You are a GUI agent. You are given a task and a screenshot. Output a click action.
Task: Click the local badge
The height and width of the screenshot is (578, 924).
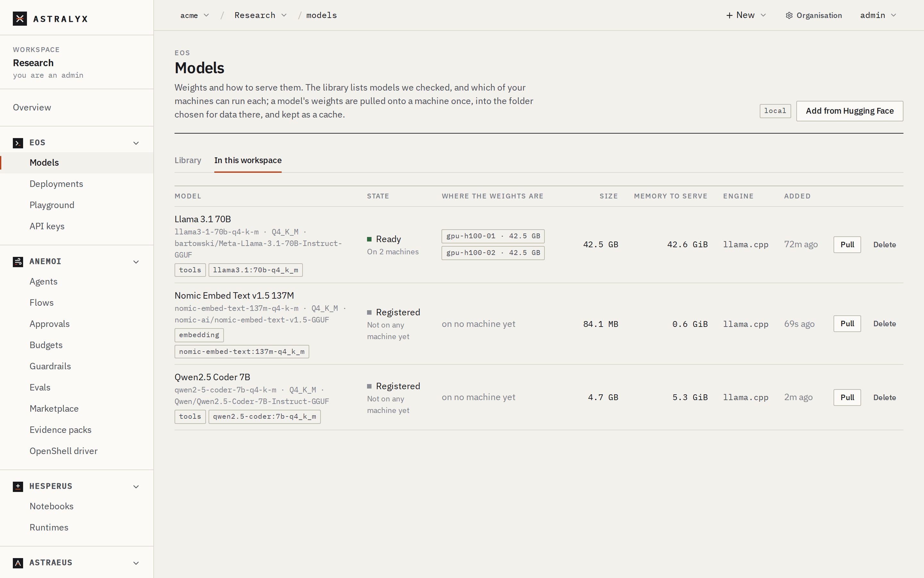pos(775,111)
